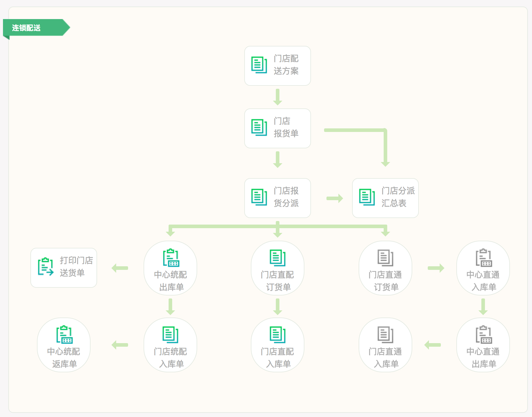The height and width of the screenshot is (417, 532).
Task: Select the 中心直通出库单 text label
Action: [483, 358]
